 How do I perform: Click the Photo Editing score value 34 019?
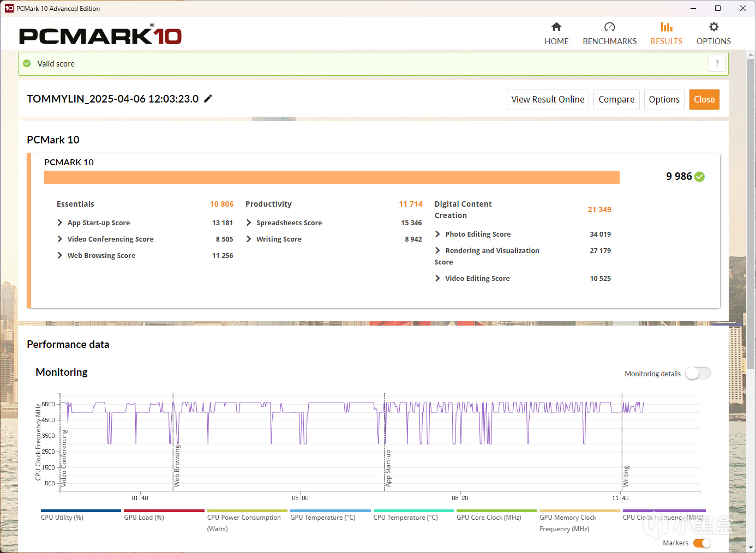click(x=600, y=235)
